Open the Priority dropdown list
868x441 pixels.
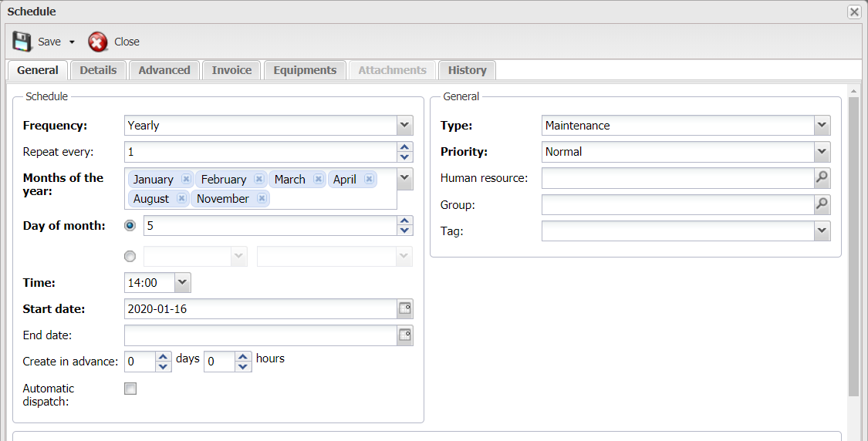point(822,152)
